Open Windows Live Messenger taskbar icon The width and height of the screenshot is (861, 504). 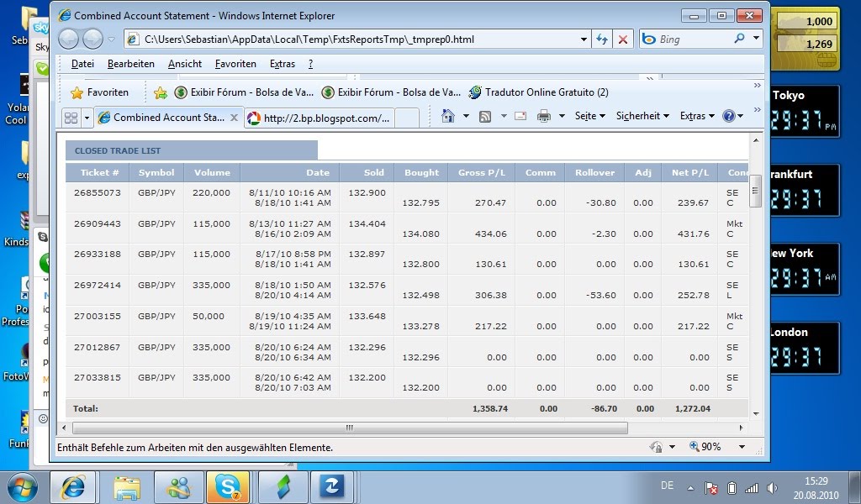[179, 487]
